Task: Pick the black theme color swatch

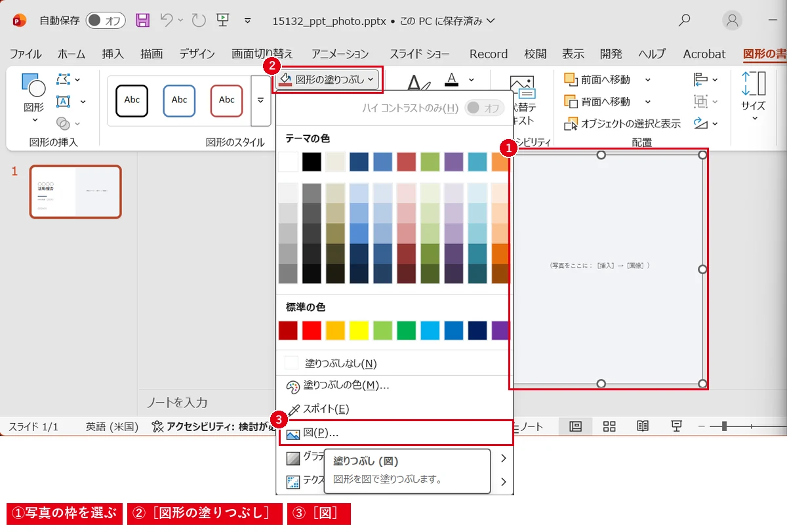Action: point(312,162)
